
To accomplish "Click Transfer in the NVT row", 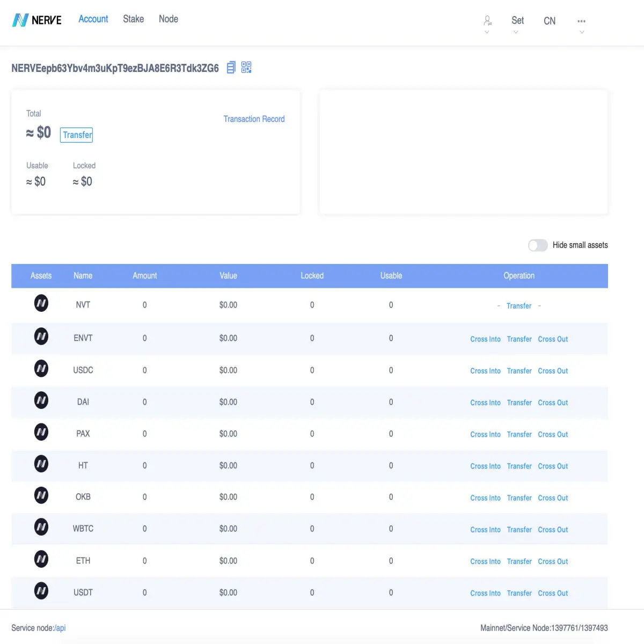I will pyautogui.click(x=519, y=306).
